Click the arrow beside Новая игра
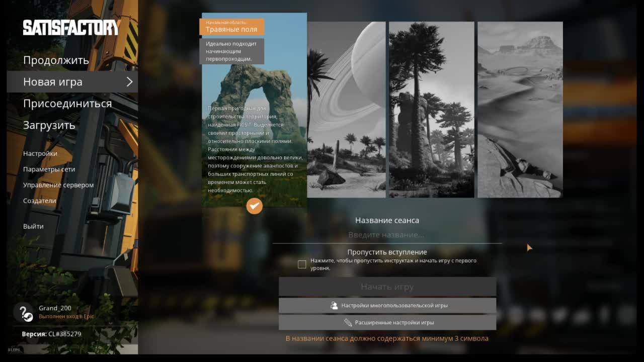Viewport: 644px width, 362px height. [129, 81]
